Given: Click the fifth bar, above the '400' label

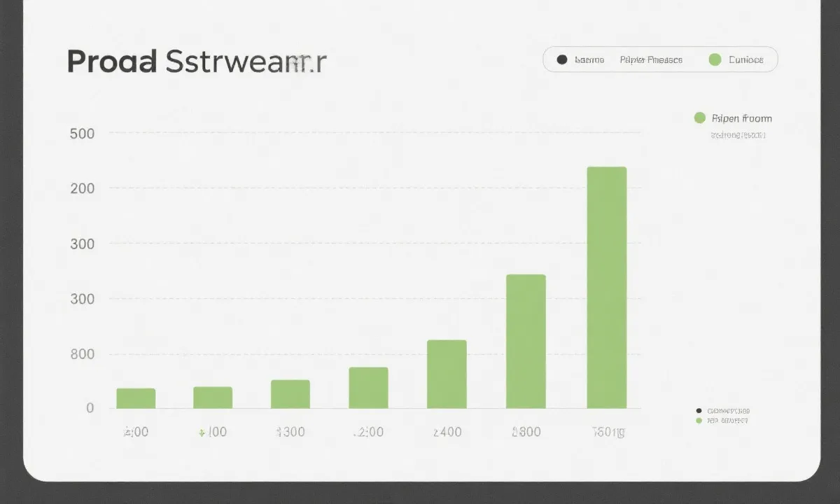Looking at the screenshot, I should click(447, 374).
